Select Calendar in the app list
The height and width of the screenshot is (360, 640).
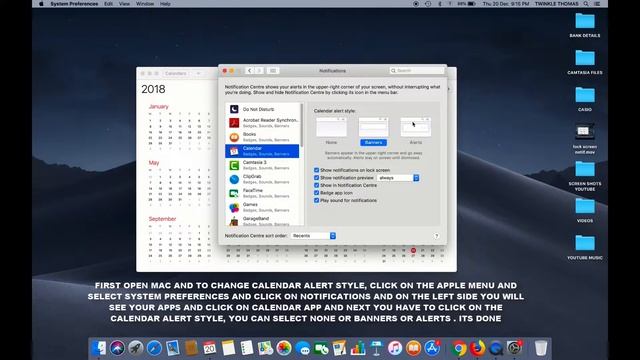click(x=262, y=151)
